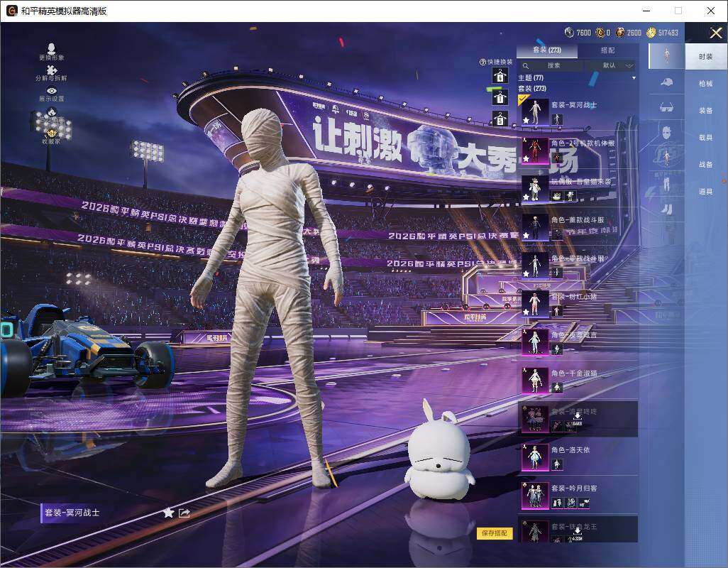Toggle favorite star on 角色-2号机款机体服 thumbnail

coord(526,159)
